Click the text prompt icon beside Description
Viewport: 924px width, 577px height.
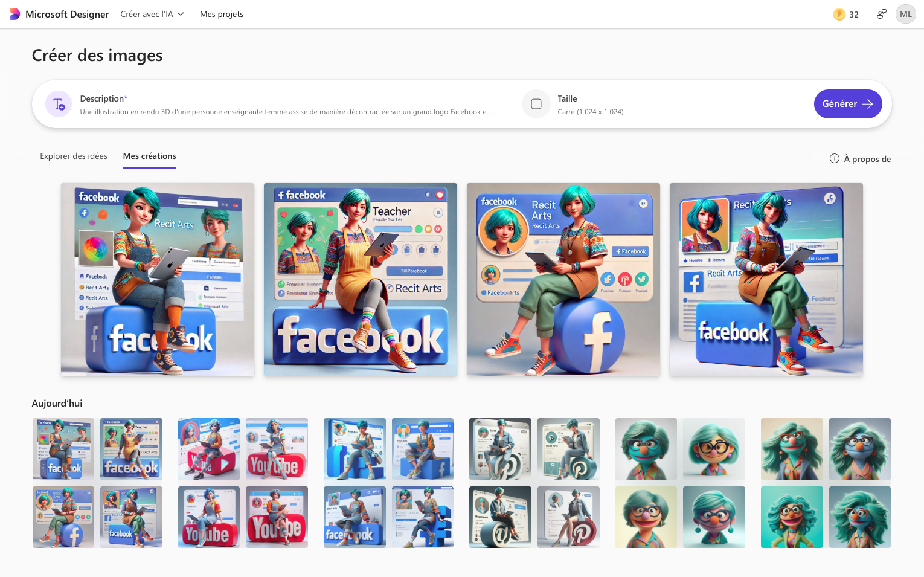[x=59, y=104]
